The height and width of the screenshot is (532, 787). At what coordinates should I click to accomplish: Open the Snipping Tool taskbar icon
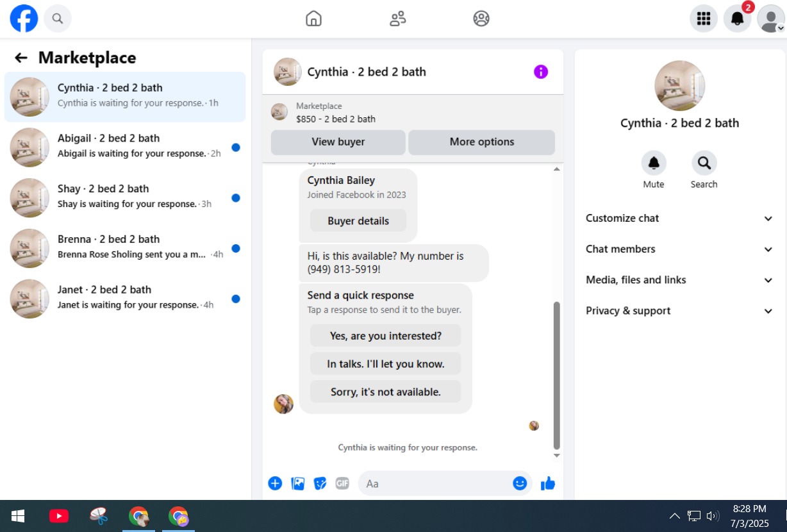tap(99, 516)
